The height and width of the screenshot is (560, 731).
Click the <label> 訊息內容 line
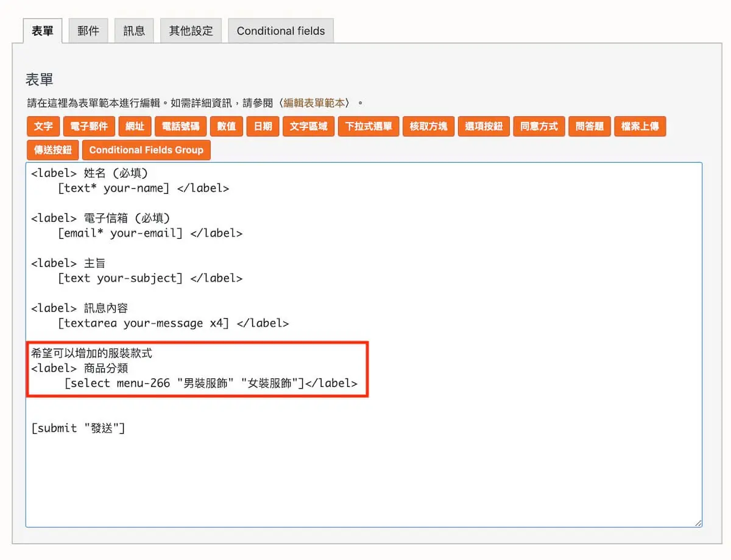80,308
